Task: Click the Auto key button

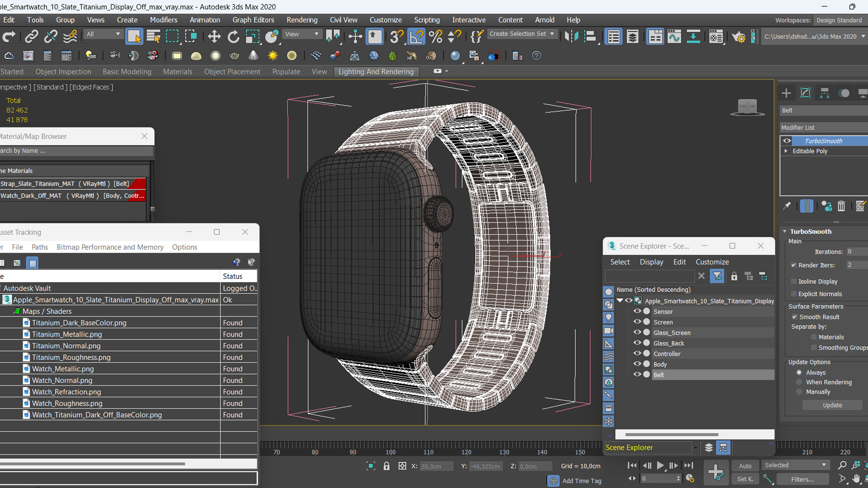Action: [x=745, y=466]
